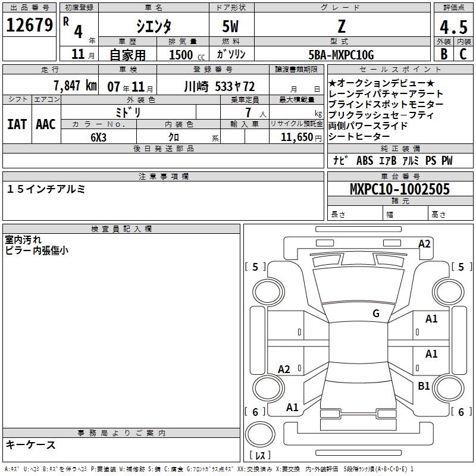Click chassis number MXPC10-1002505
The height and width of the screenshot is (476, 476).
coord(399,189)
